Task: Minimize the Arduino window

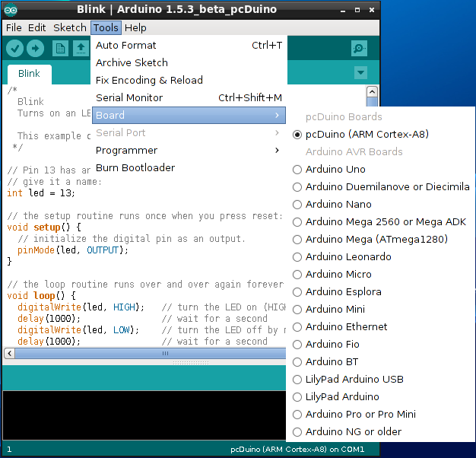Action: pyautogui.click(x=343, y=10)
